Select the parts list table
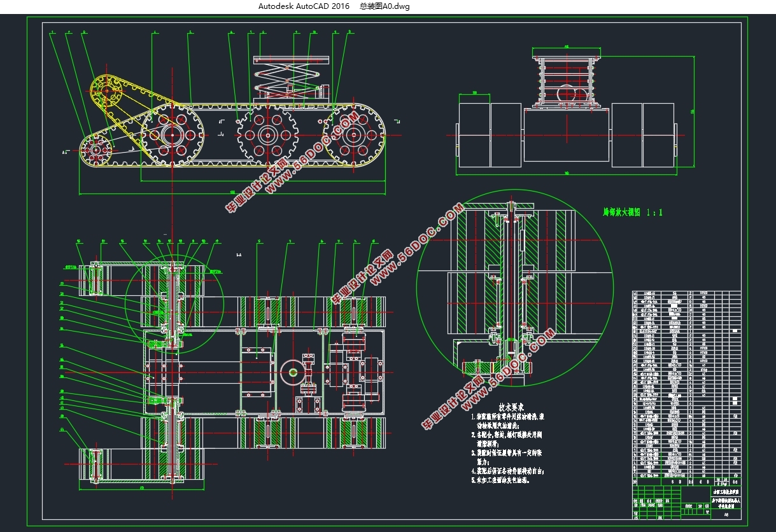The height and width of the screenshot is (532, 776). click(687, 385)
